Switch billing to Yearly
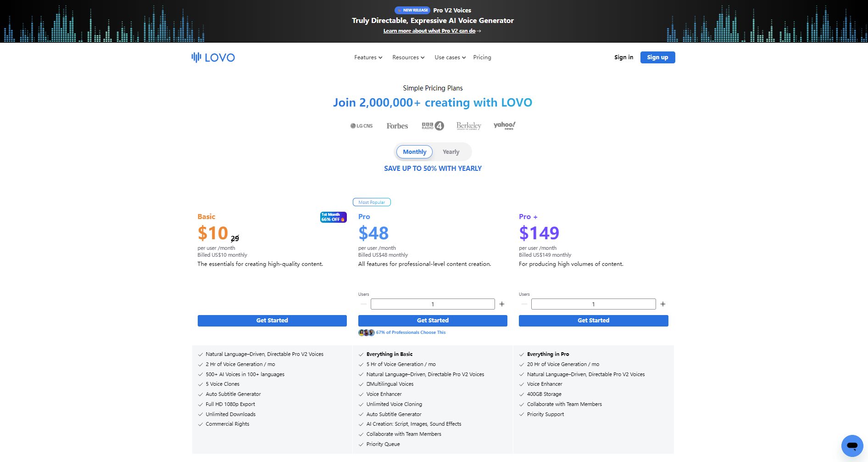This screenshot has height=462, width=868. tap(451, 152)
